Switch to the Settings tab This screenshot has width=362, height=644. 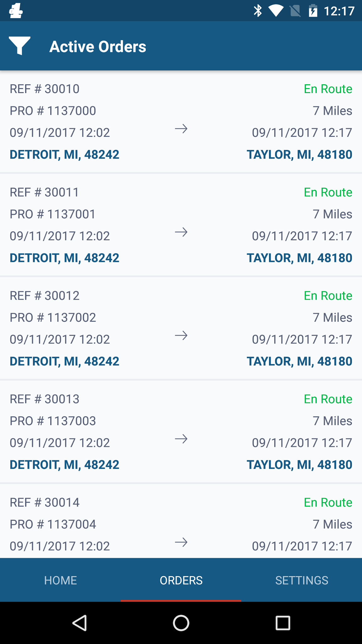302,580
